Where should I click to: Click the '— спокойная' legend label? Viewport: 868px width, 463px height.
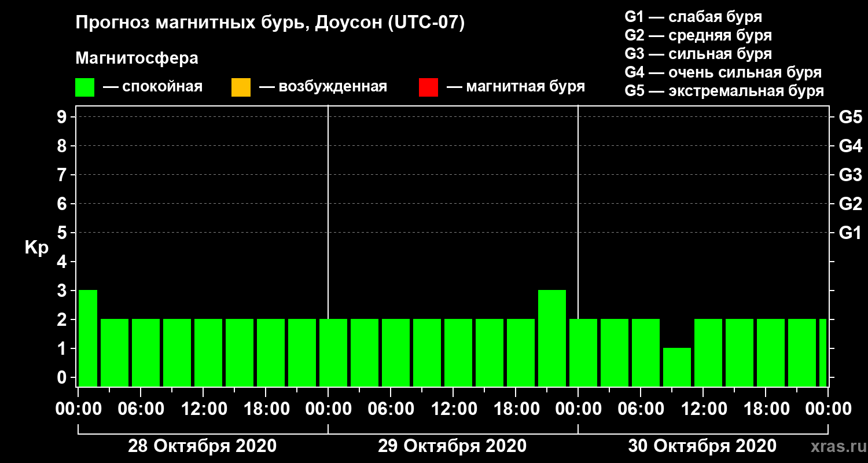click(153, 87)
